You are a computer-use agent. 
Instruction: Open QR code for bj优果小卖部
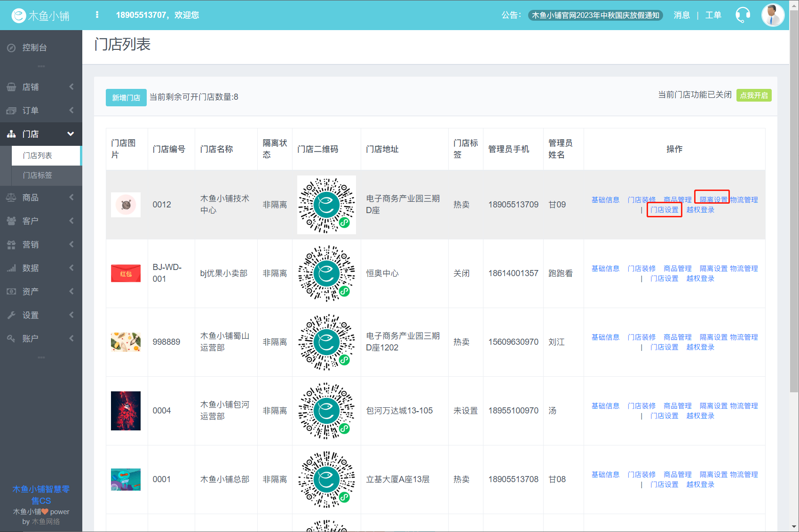pyautogui.click(x=326, y=273)
